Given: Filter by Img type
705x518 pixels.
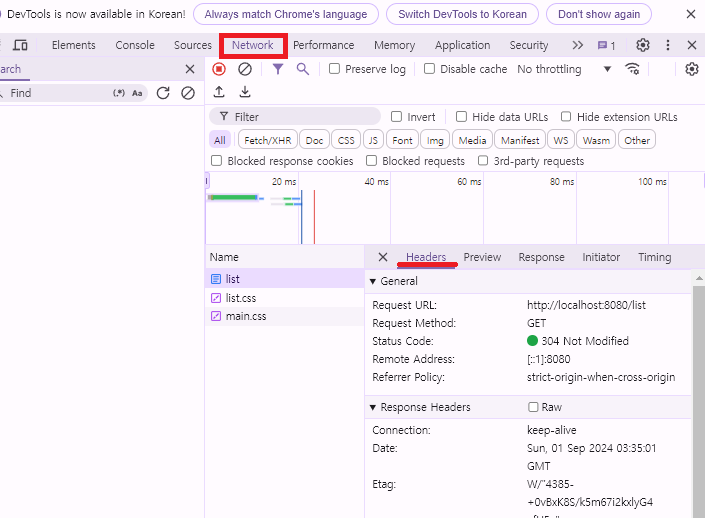Looking at the screenshot, I should coord(435,140).
